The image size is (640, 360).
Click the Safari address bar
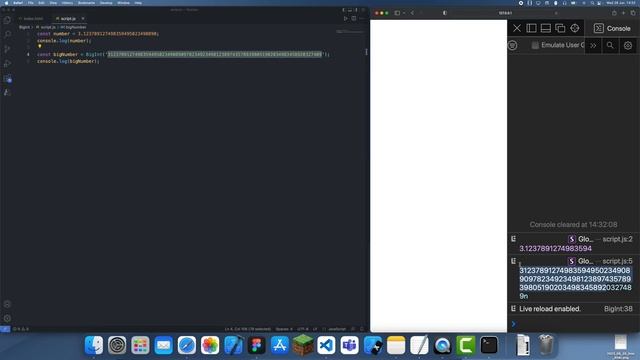pos(505,13)
